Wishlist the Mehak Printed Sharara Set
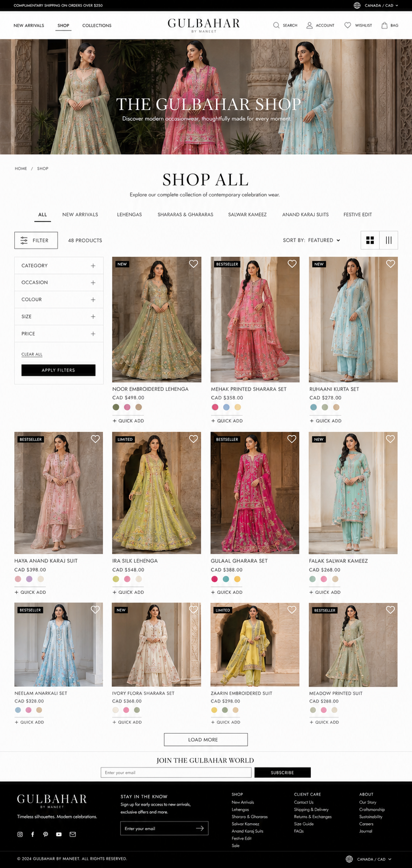Viewport: 412px width, 868px height. point(292,264)
